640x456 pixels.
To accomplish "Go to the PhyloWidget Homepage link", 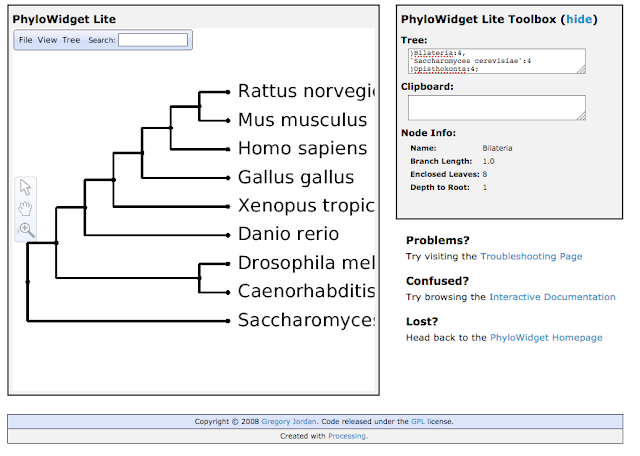I will pyautogui.click(x=546, y=338).
